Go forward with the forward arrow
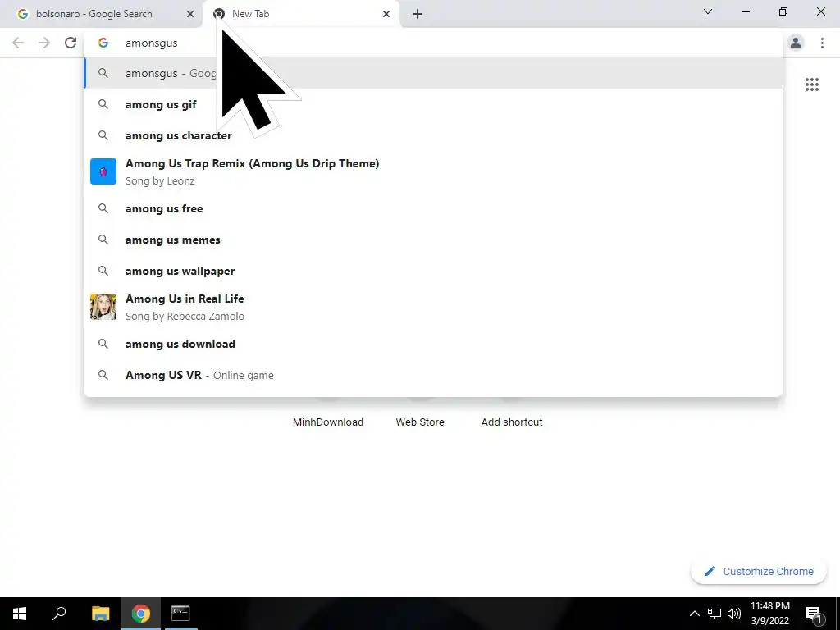 coord(44,43)
